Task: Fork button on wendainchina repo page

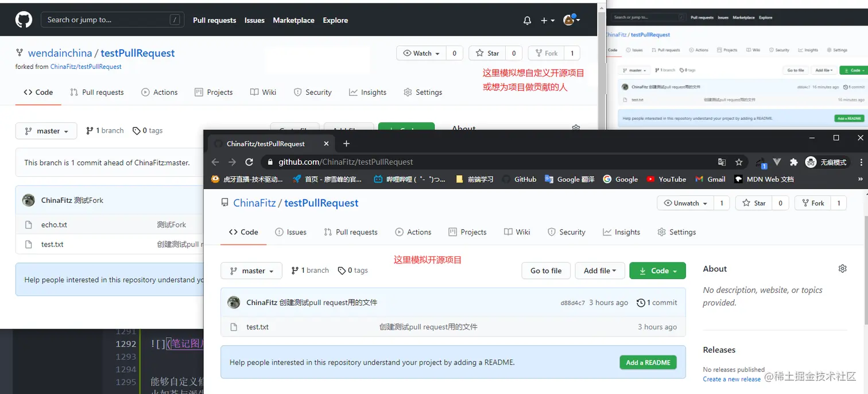Action: (x=546, y=53)
